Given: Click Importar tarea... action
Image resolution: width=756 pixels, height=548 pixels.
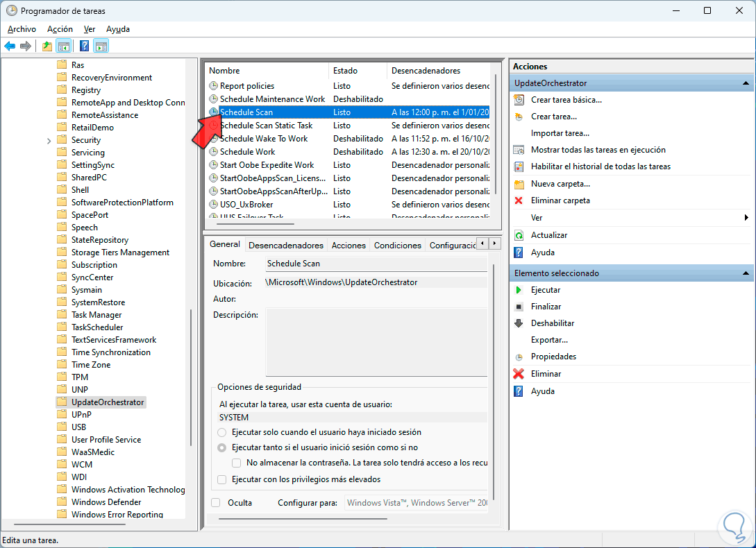Looking at the screenshot, I should (x=560, y=133).
